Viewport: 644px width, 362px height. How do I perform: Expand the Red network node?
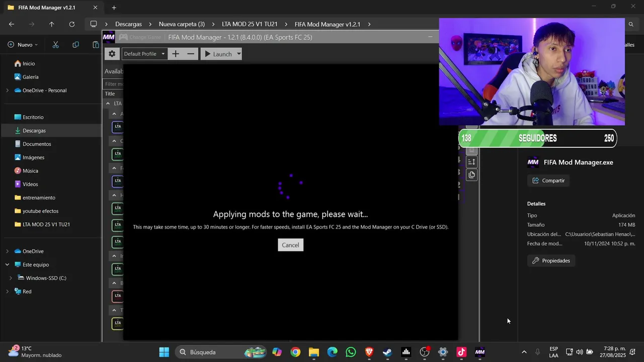click(7, 292)
